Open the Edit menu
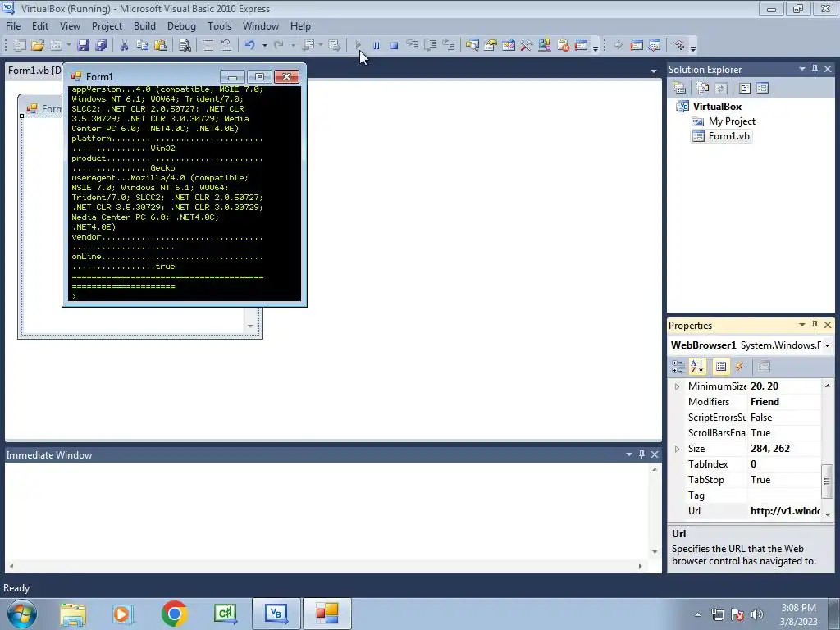This screenshot has width=840, height=630. click(40, 26)
